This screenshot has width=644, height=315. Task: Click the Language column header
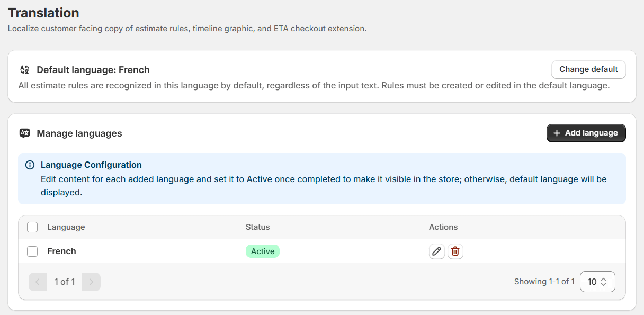(x=66, y=227)
